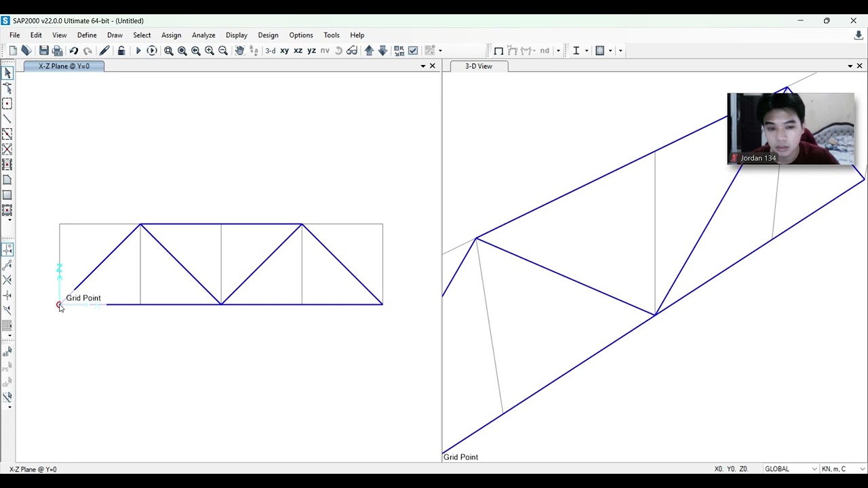
Task: Click the shell area section icon
Action: pos(600,51)
